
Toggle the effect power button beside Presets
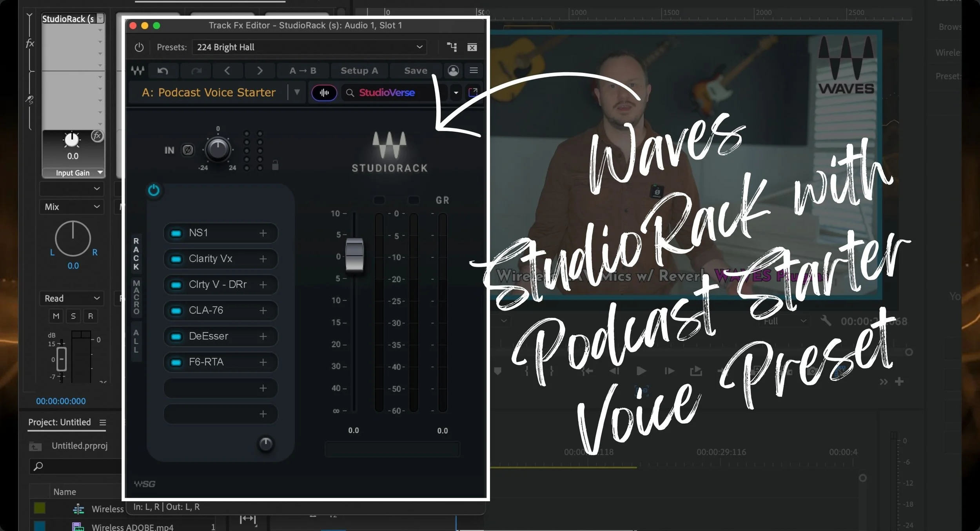tap(139, 47)
